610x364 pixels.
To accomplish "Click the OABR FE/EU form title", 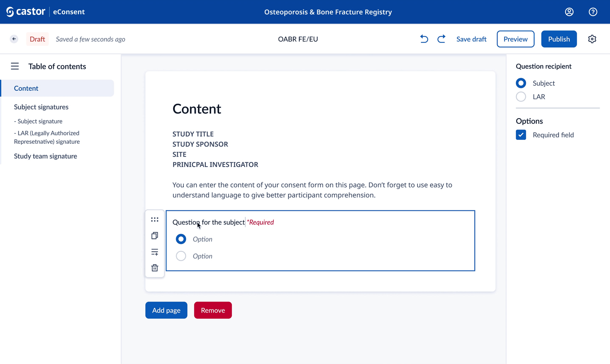I will tap(298, 39).
